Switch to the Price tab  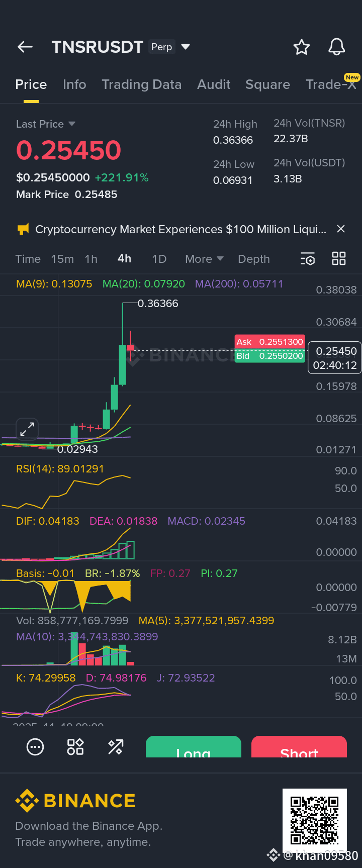[x=31, y=84]
